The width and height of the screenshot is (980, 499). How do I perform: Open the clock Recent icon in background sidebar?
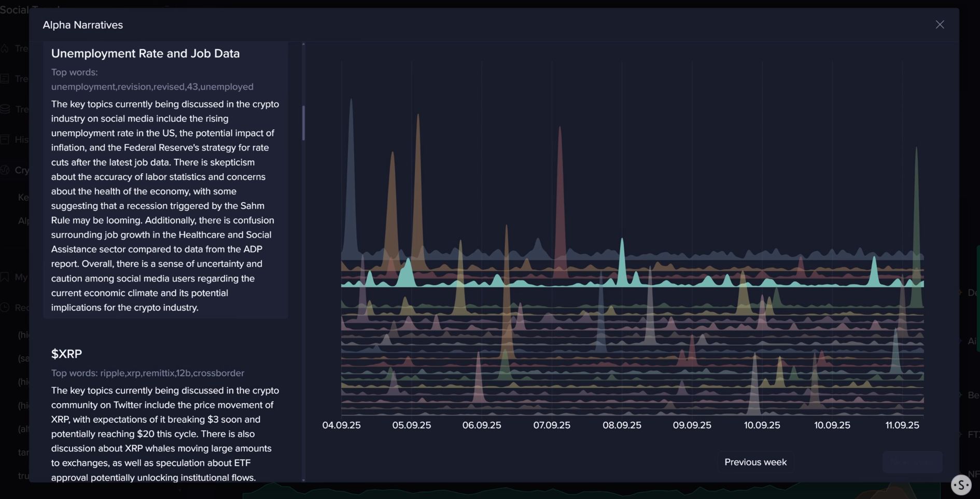tap(5, 307)
